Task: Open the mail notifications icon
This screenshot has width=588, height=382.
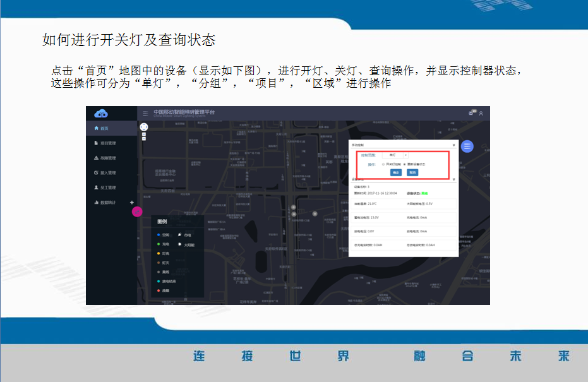Action: [x=471, y=113]
